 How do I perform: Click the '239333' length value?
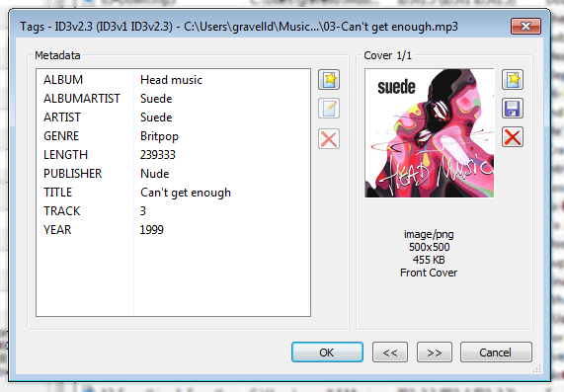point(158,155)
